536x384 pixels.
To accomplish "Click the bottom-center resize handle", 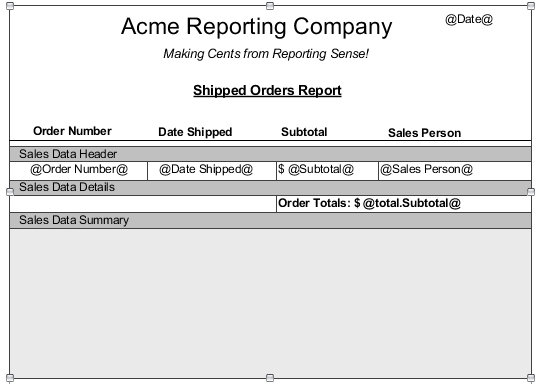I will point(270,378).
